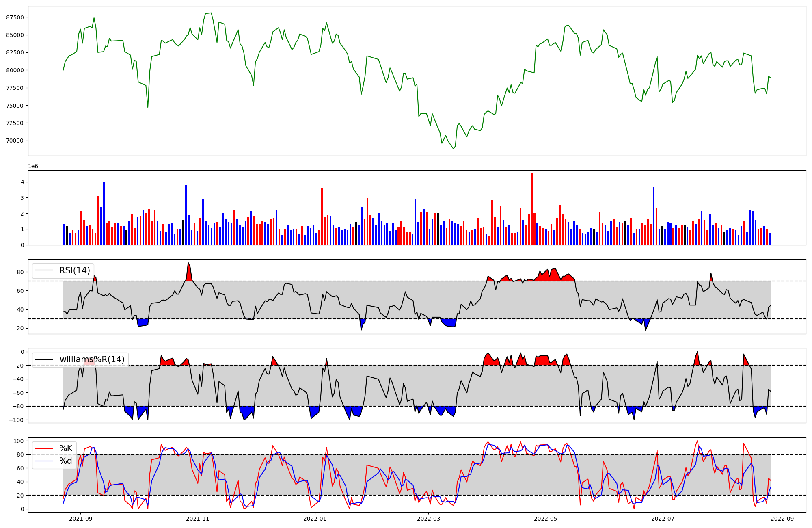Click the williams%R(14) legend label

[92, 359]
